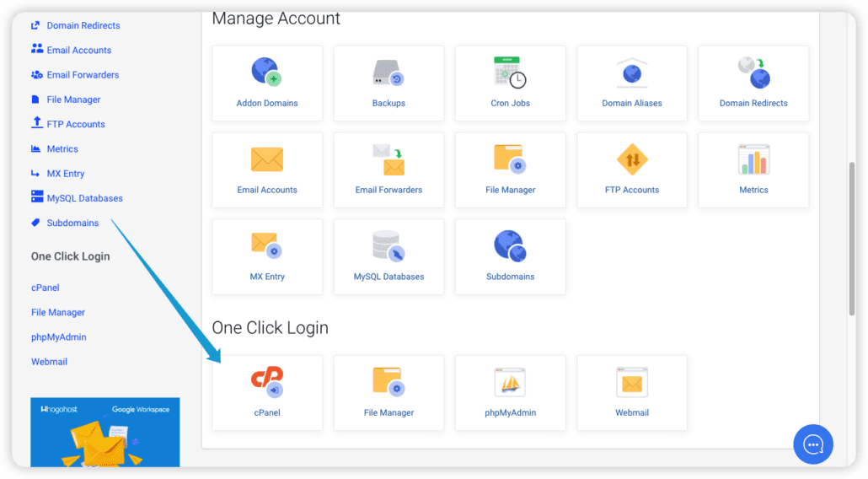Viewport: 868px width, 479px height.
Task: Click the sidebar Subdomains tag icon
Action: click(x=35, y=223)
